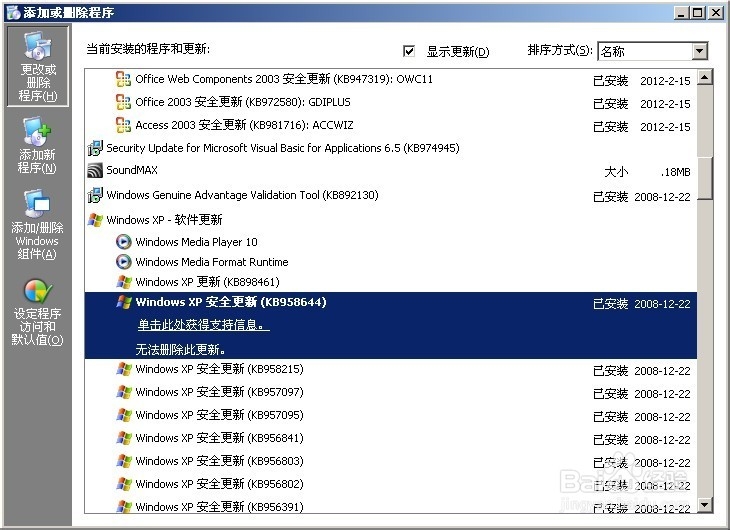
Task: Click the scrollbar up arrow
Action: click(x=705, y=77)
